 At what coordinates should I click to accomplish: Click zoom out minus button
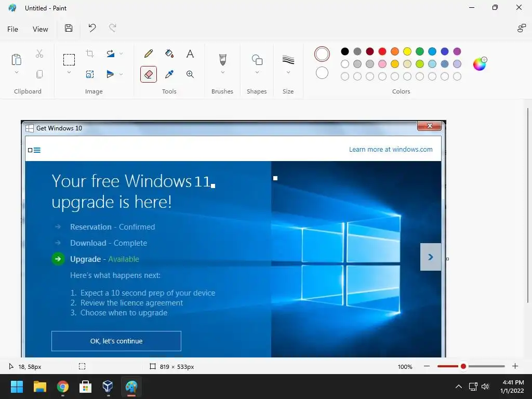pyautogui.click(x=427, y=366)
